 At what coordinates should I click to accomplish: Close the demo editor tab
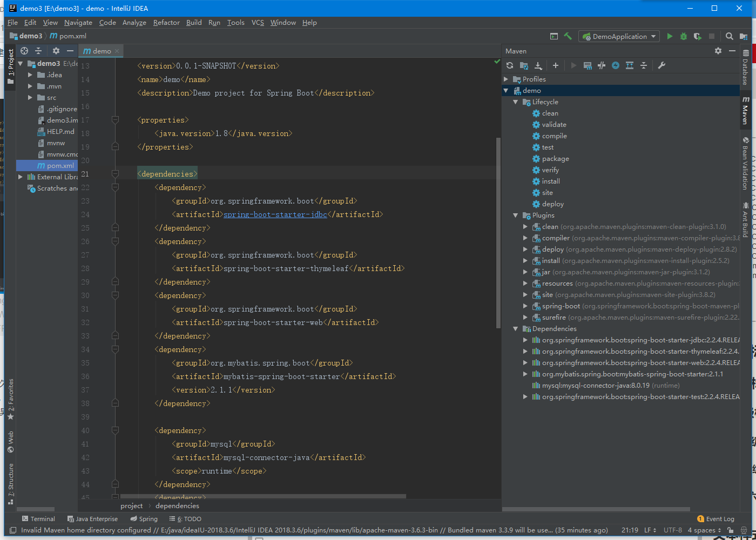tap(117, 51)
